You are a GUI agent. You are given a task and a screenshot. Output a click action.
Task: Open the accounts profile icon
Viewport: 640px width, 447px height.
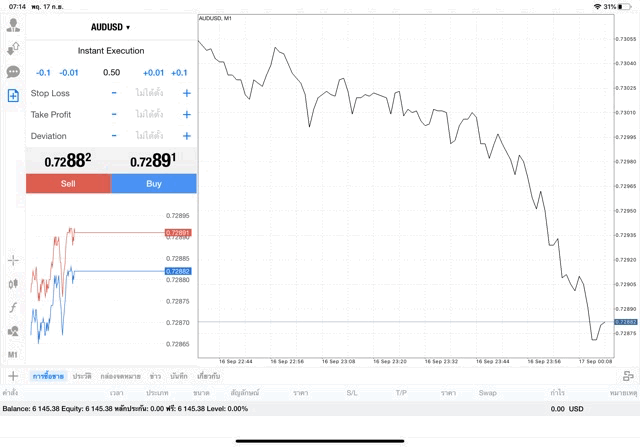[13, 25]
